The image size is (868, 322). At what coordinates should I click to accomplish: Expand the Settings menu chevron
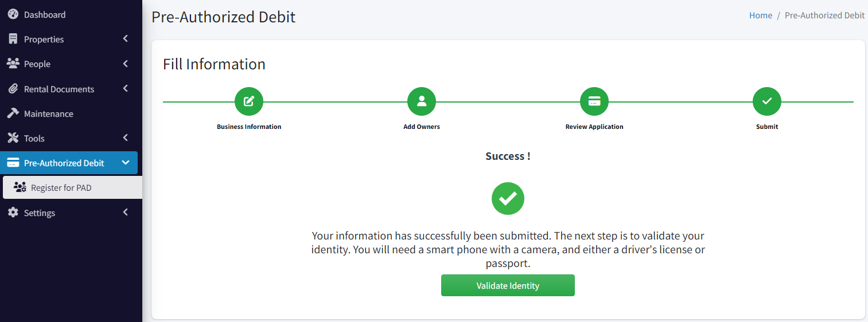coord(126,213)
